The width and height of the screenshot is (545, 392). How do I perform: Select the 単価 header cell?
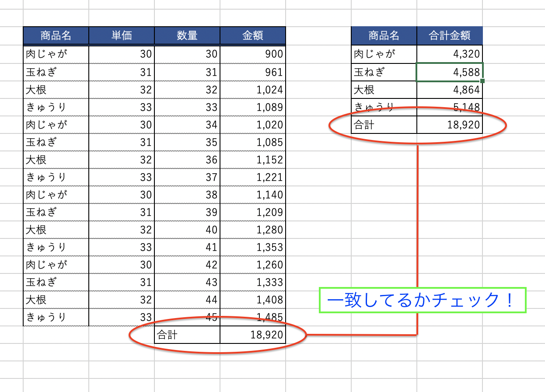pos(122,35)
